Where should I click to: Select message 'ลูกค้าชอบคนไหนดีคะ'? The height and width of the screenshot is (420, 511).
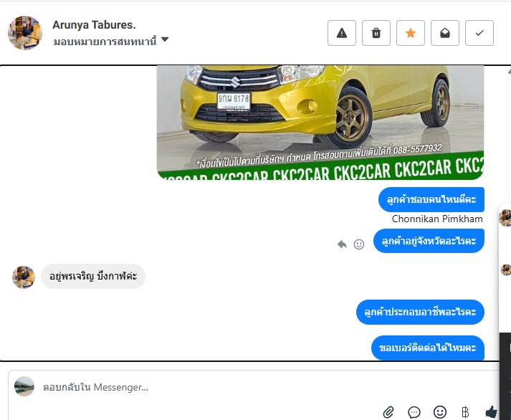(x=431, y=199)
